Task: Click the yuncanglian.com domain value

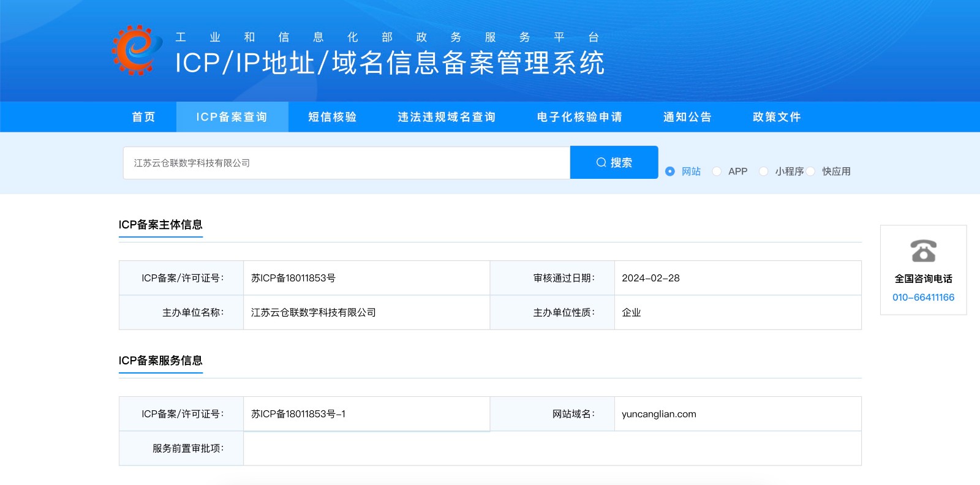Action: (x=659, y=414)
